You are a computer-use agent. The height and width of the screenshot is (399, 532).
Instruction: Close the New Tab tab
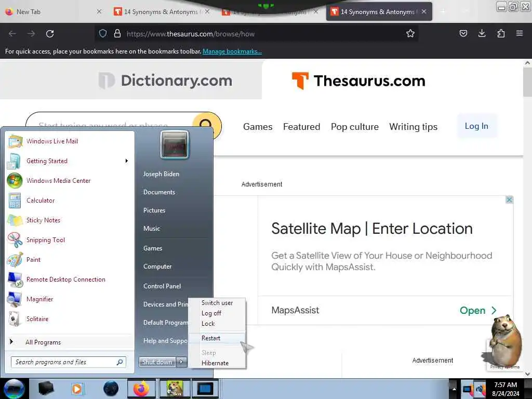(x=99, y=11)
